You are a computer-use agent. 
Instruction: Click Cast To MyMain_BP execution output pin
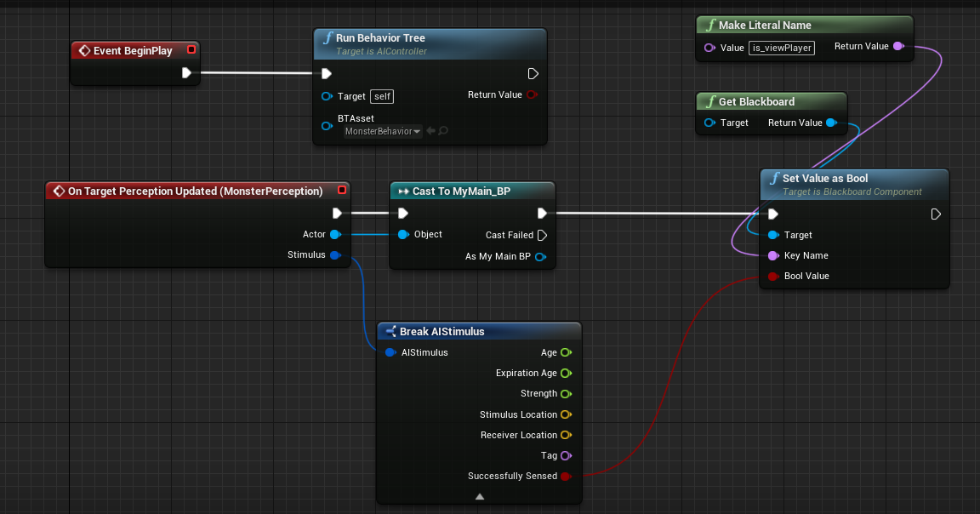click(542, 214)
